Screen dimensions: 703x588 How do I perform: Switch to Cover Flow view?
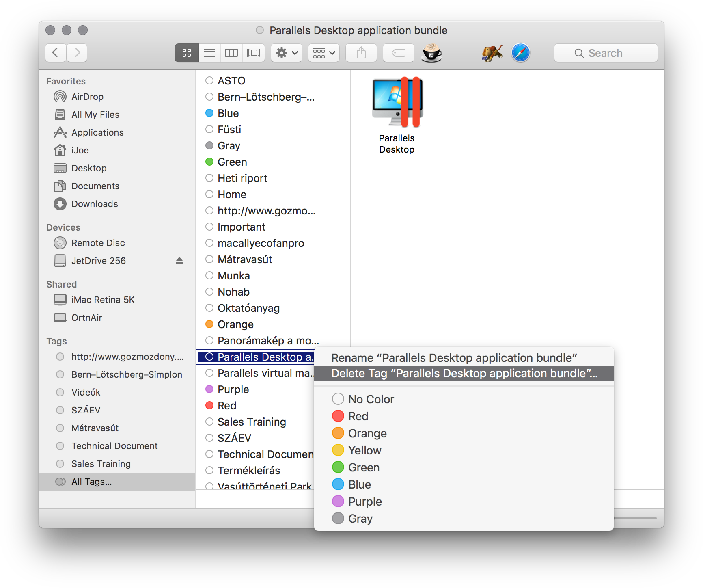tap(254, 53)
